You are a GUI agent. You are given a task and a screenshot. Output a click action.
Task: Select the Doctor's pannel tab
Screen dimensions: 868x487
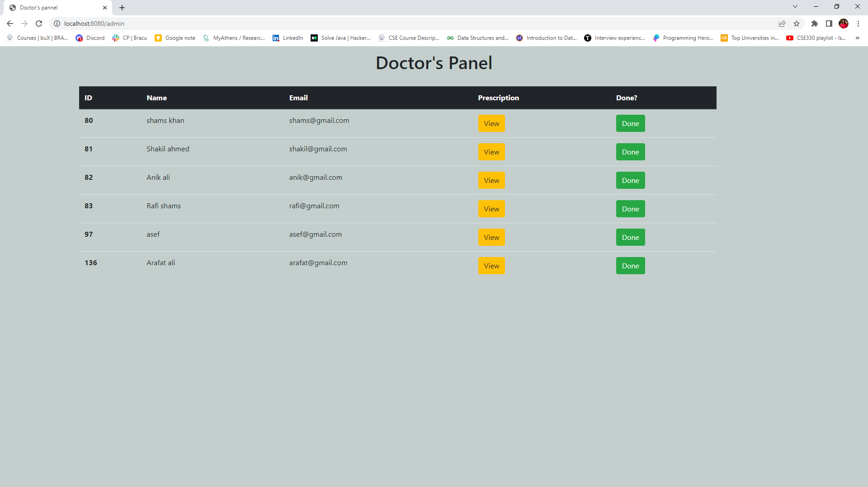pyautogui.click(x=50, y=8)
